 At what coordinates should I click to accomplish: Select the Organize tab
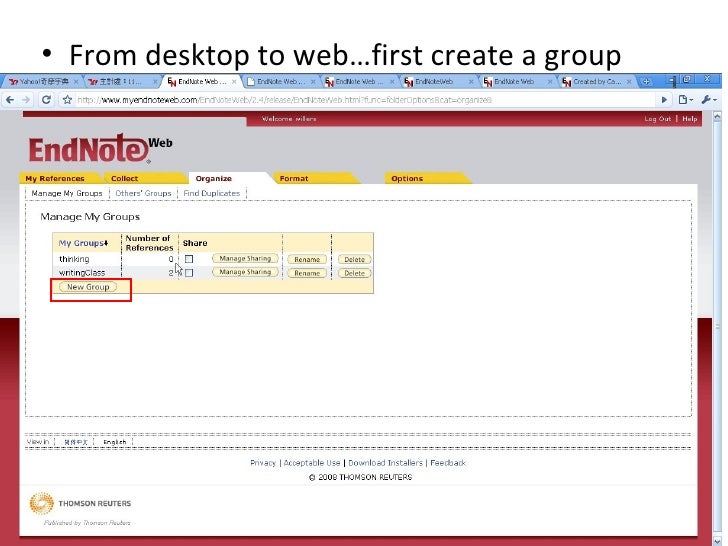point(214,178)
